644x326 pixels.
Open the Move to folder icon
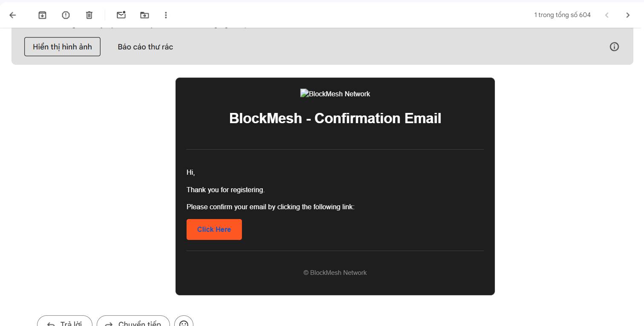(x=145, y=15)
